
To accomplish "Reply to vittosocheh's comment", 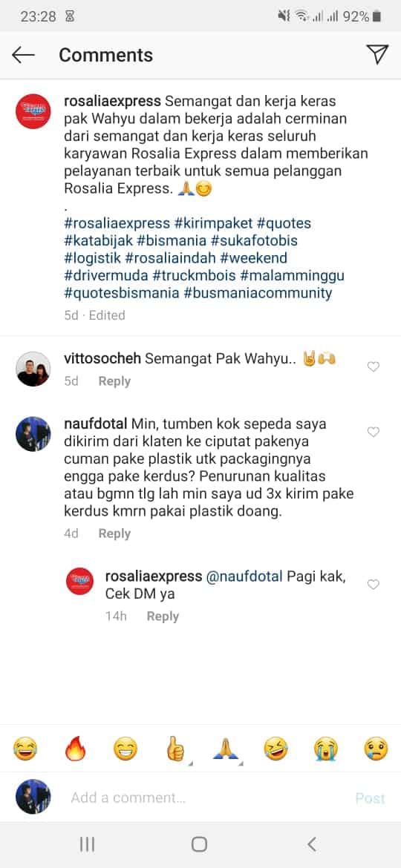I will (114, 381).
